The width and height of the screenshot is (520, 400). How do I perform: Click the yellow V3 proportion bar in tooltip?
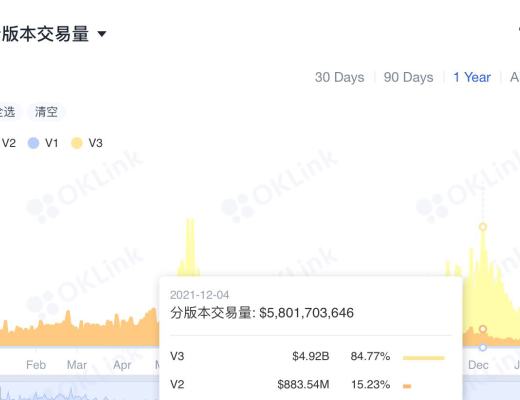coord(424,358)
